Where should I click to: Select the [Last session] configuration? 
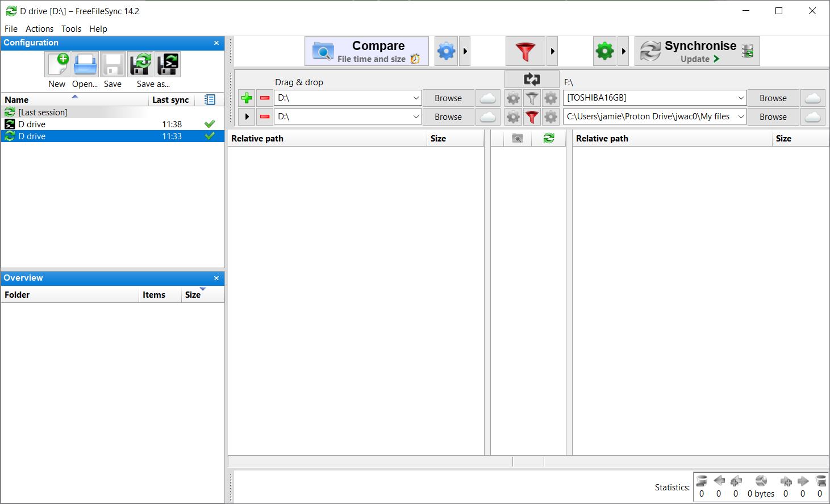coord(112,113)
